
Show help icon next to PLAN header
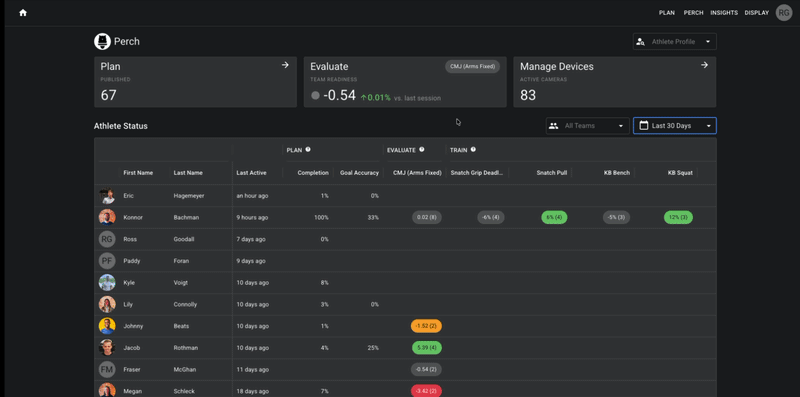[x=308, y=150]
